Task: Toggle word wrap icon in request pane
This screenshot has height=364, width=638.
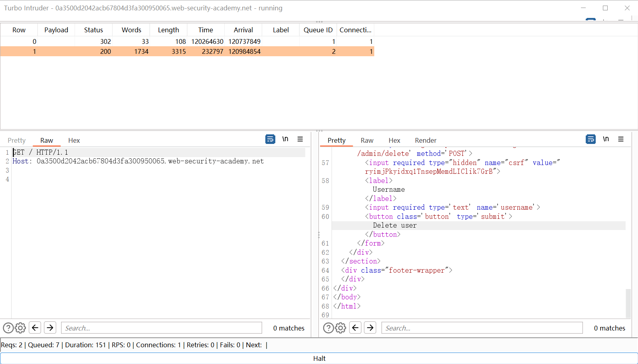Action: click(x=270, y=139)
